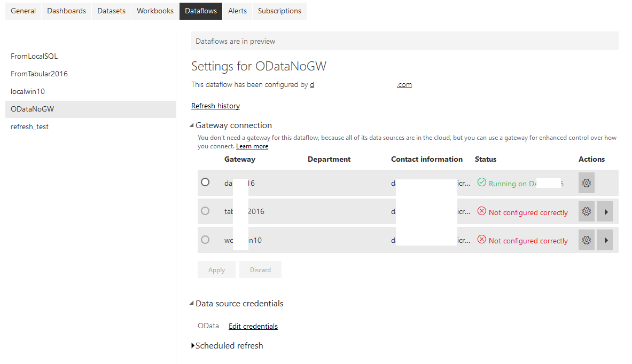Expand the 2016 gateway row arrow
Screen dimensions: 632x364
(x=605, y=211)
